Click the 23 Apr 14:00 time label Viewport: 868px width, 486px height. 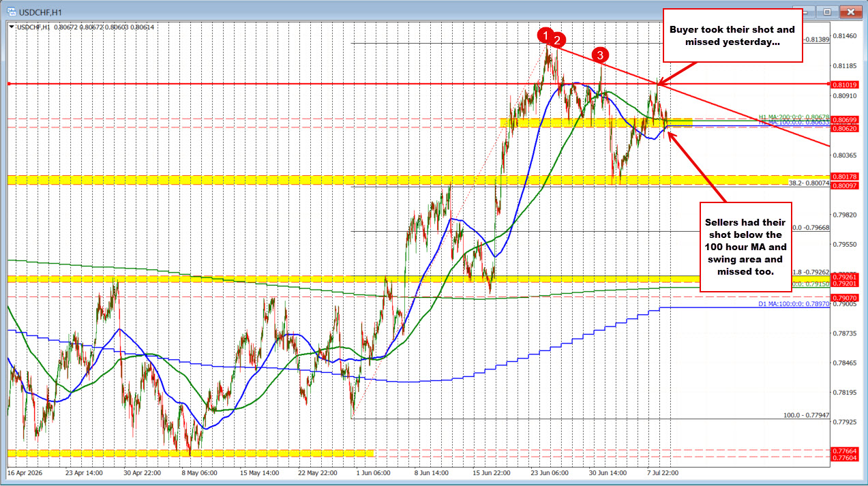[83, 472]
